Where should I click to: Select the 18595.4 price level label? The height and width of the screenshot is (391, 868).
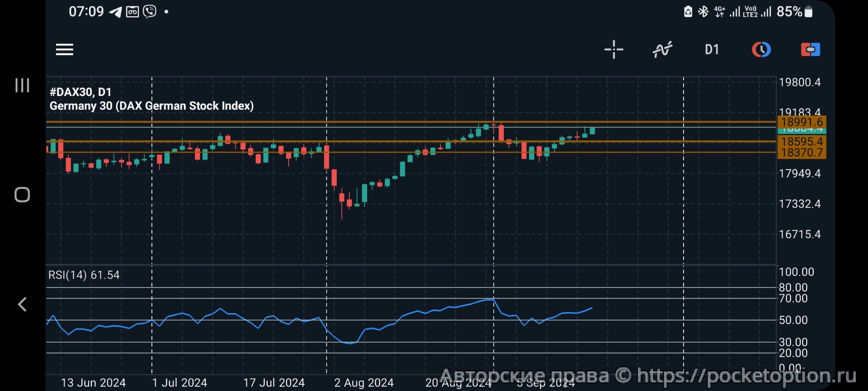click(802, 141)
